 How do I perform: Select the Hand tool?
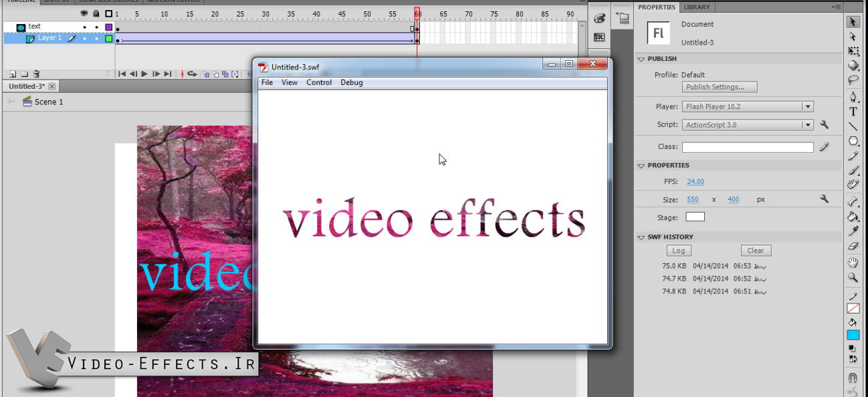pos(853,263)
